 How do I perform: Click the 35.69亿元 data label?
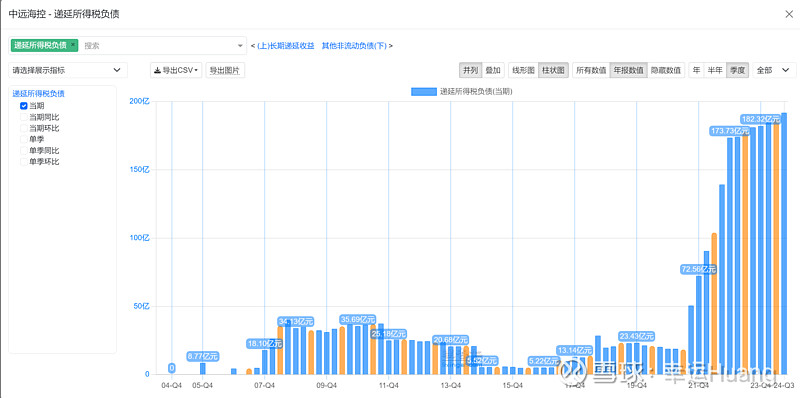coord(358,319)
